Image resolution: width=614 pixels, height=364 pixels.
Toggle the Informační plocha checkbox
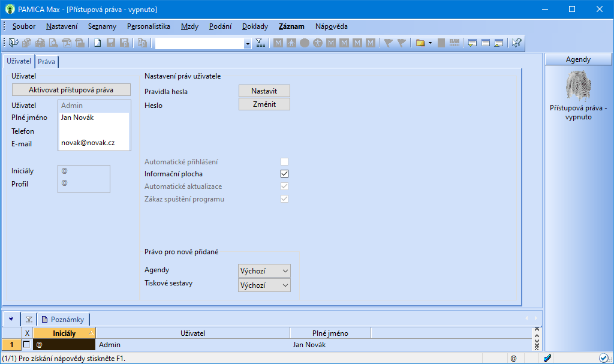click(x=284, y=173)
